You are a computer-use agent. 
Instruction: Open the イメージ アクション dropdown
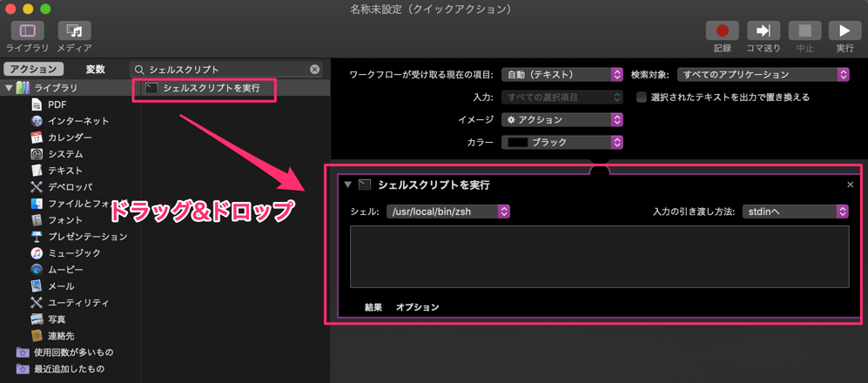pyautogui.click(x=562, y=119)
